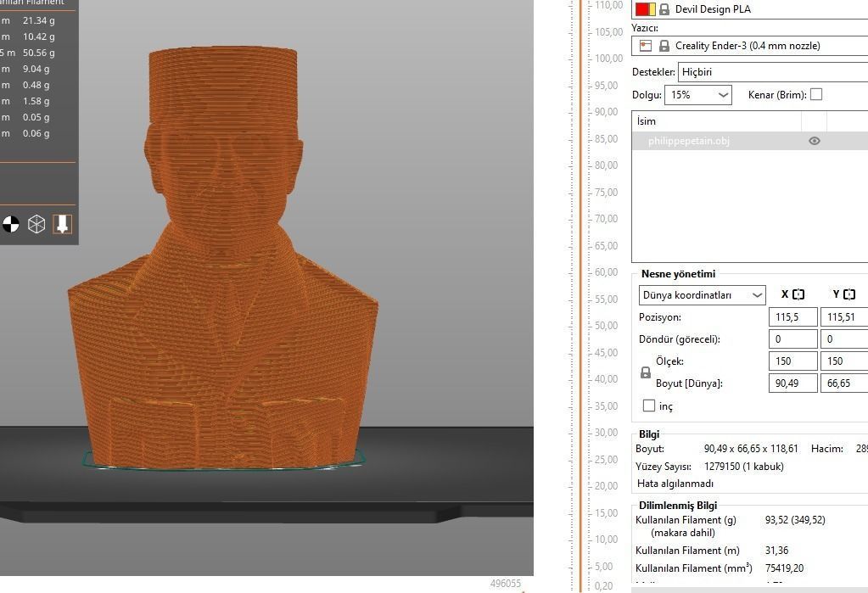The height and width of the screenshot is (593, 868).
Task: Click the 75419,20 filament volume value
Action: (x=784, y=568)
